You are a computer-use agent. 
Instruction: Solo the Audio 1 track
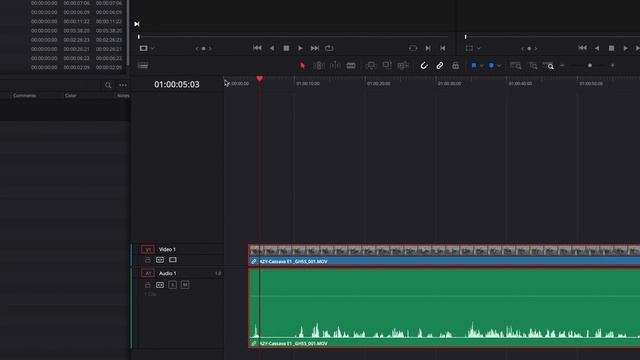tap(173, 285)
